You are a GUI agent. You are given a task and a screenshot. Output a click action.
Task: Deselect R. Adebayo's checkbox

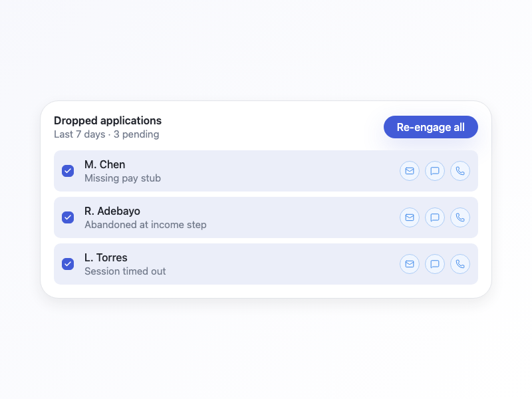coord(68,217)
